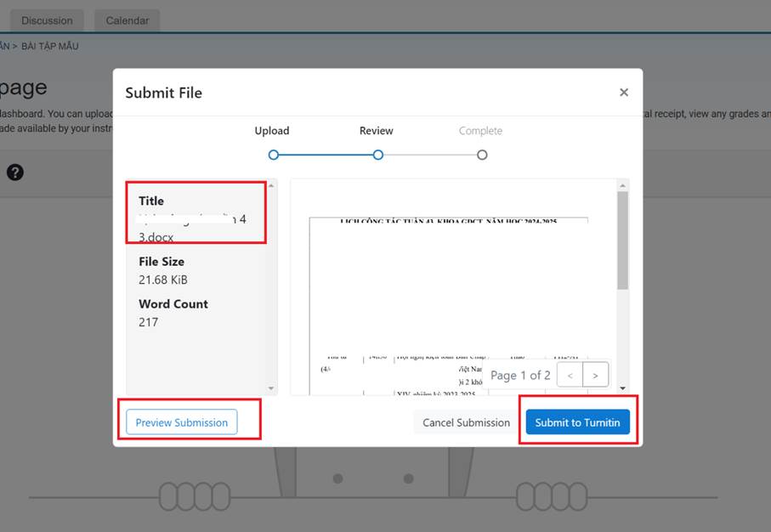Click the BÀI TẬP MẪU breadcrumb
Viewport: 771px width, 532px height.
coord(50,46)
